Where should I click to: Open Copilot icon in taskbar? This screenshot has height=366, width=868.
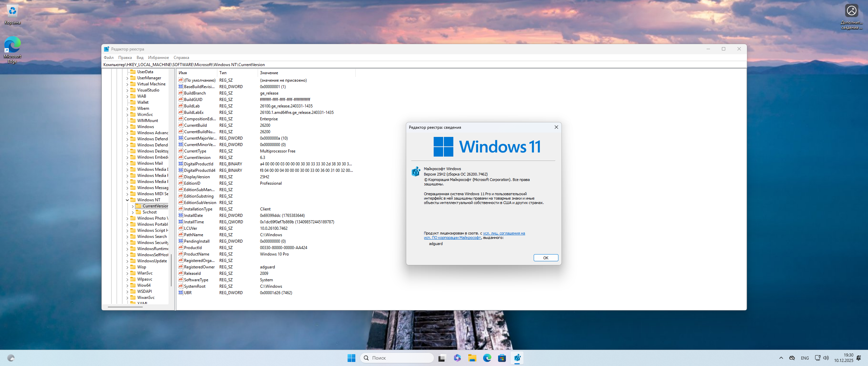[457, 358]
